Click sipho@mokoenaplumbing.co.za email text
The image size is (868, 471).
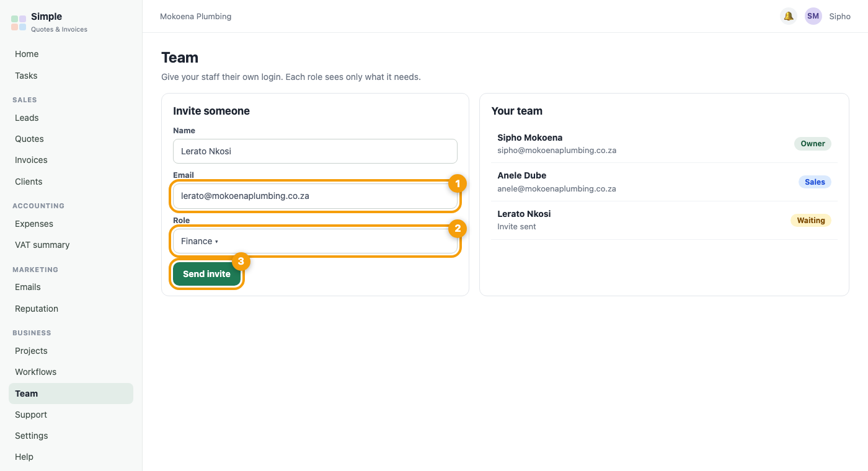[557, 151]
